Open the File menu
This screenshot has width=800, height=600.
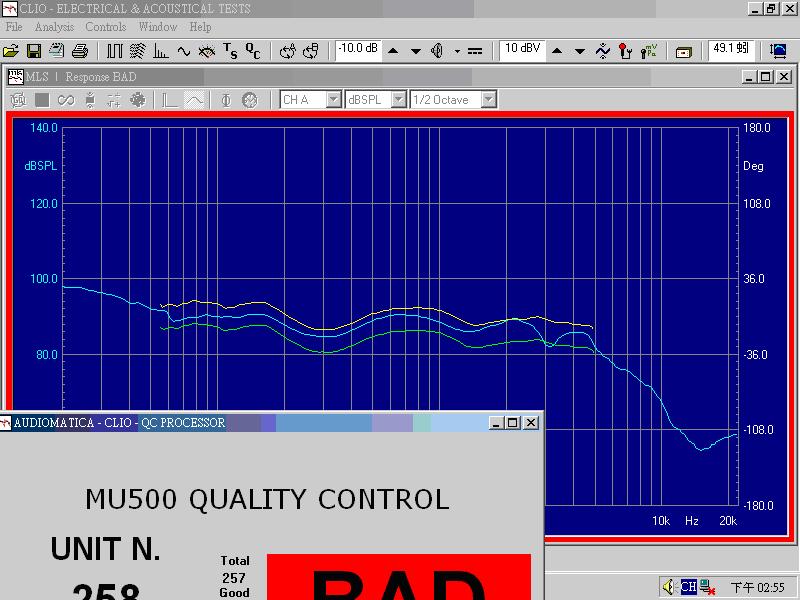14,27
